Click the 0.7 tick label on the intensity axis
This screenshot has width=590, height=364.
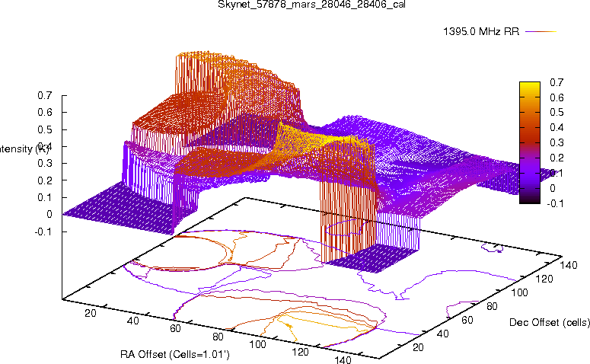(x=44, y=95)
